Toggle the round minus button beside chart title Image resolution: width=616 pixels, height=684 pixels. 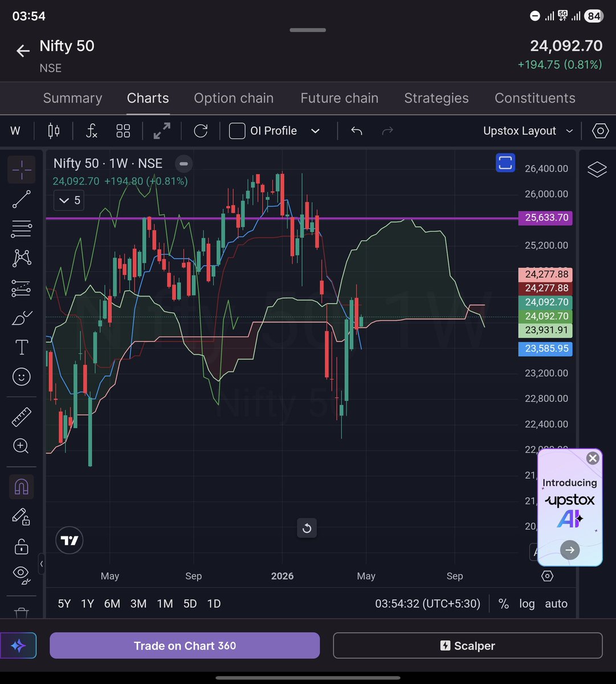[183, 164]
